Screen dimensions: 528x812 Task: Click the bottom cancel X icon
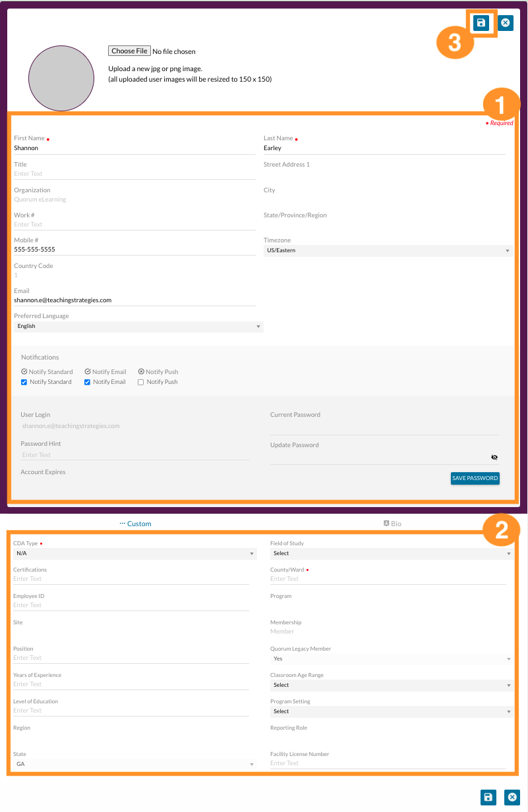[x=512, y=797]
